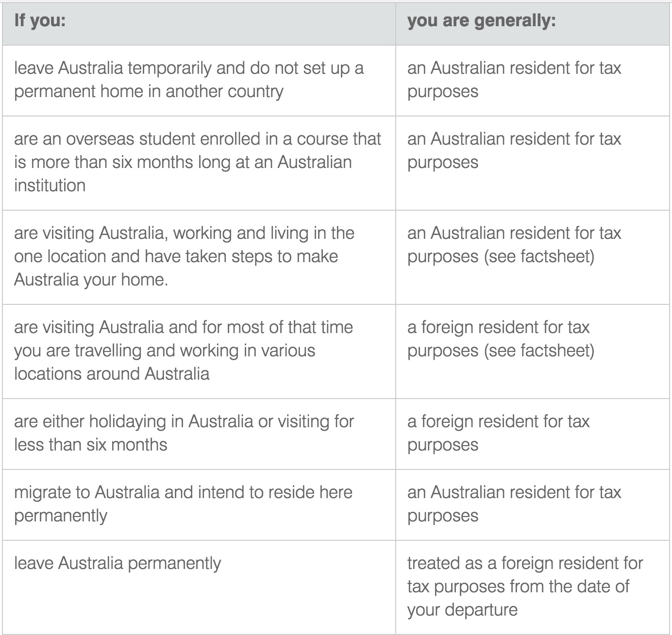Viewport: 672px width, 635px height.
Task: Click 'treated as a foreign resident' result cell
Action: click(x=533, y=587)
